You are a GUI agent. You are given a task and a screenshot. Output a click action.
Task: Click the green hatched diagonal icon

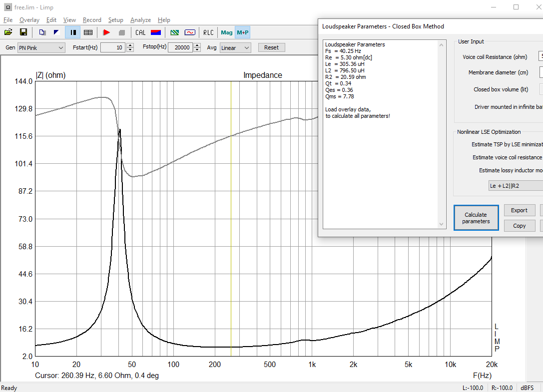[175, 32]
